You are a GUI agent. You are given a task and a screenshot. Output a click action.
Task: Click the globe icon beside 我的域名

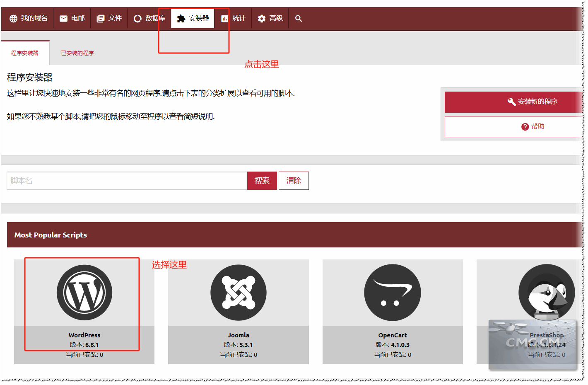(13, 19)
